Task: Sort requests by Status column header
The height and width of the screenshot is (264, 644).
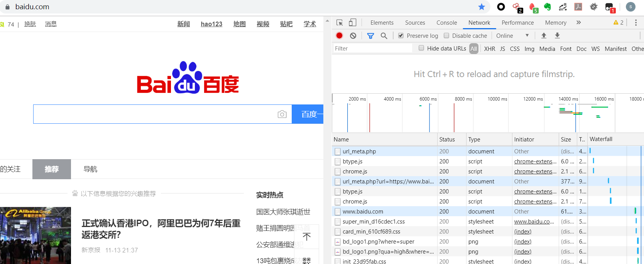Action: (451, 140)
